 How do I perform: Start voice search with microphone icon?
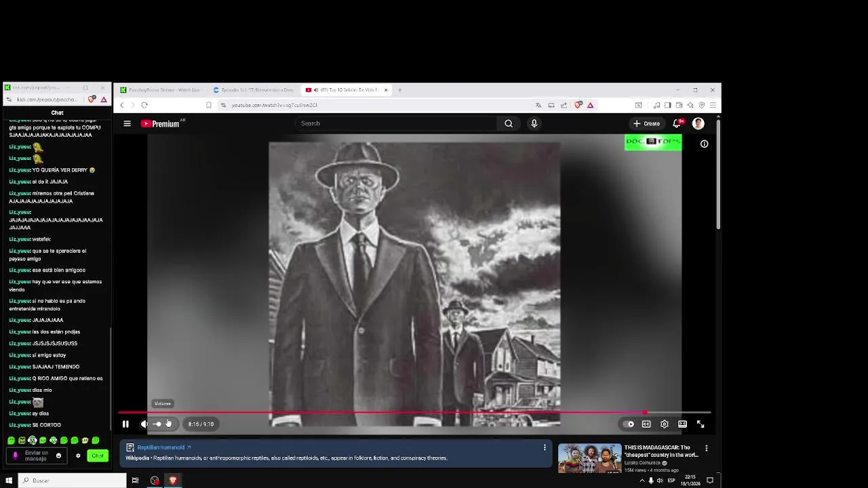pos(534,123)
